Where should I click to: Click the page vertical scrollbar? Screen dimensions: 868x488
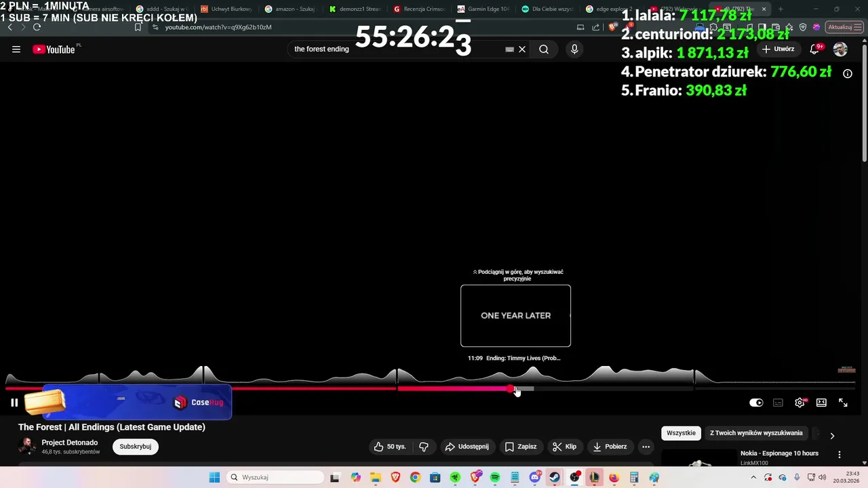864,102
